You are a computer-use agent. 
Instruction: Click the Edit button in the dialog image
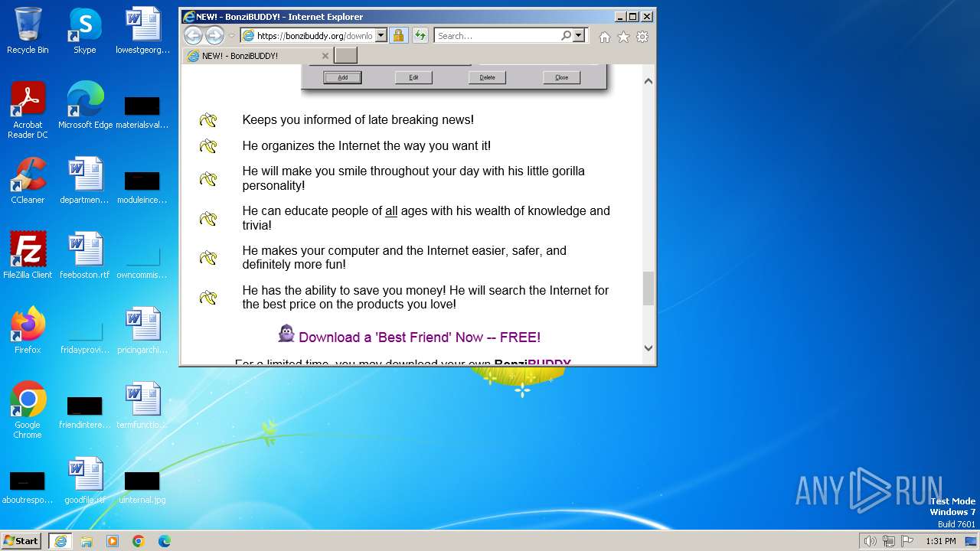(x=413, y=77)
